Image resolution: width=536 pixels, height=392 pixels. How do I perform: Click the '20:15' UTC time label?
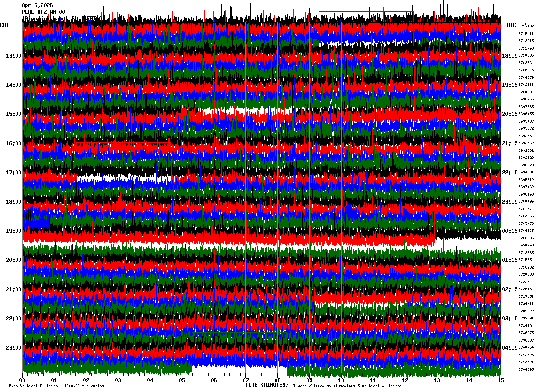coord(509,114)
